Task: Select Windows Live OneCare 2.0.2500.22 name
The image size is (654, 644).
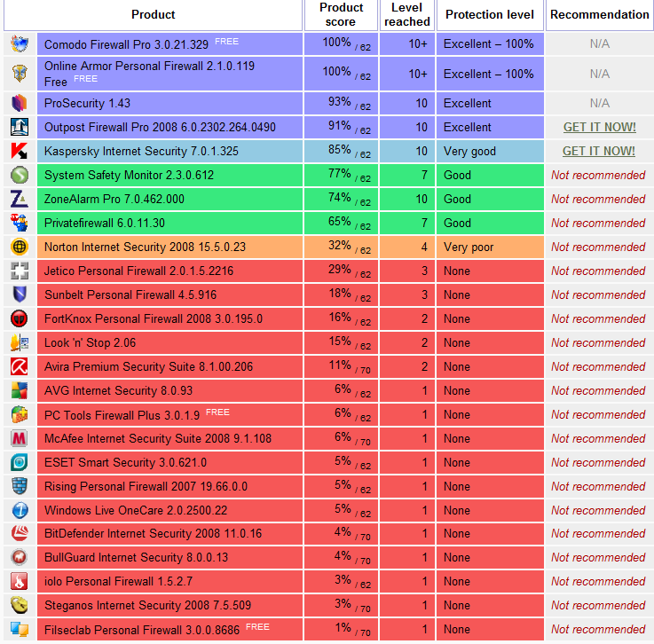Action: (x=136, y=510)
